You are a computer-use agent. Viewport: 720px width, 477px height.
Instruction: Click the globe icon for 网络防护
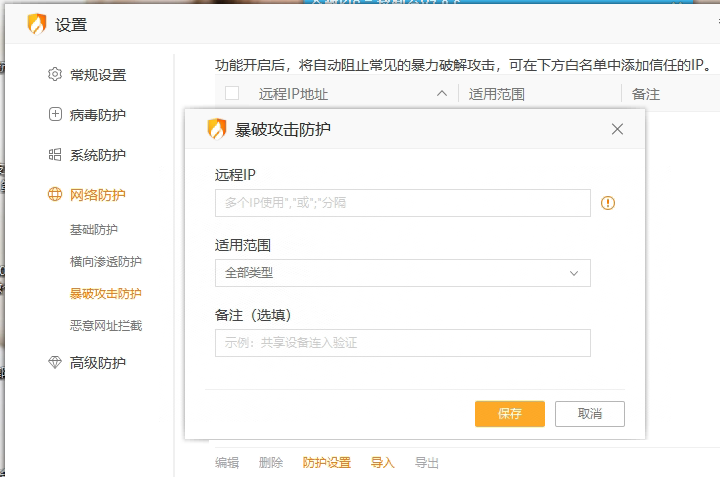55,195
